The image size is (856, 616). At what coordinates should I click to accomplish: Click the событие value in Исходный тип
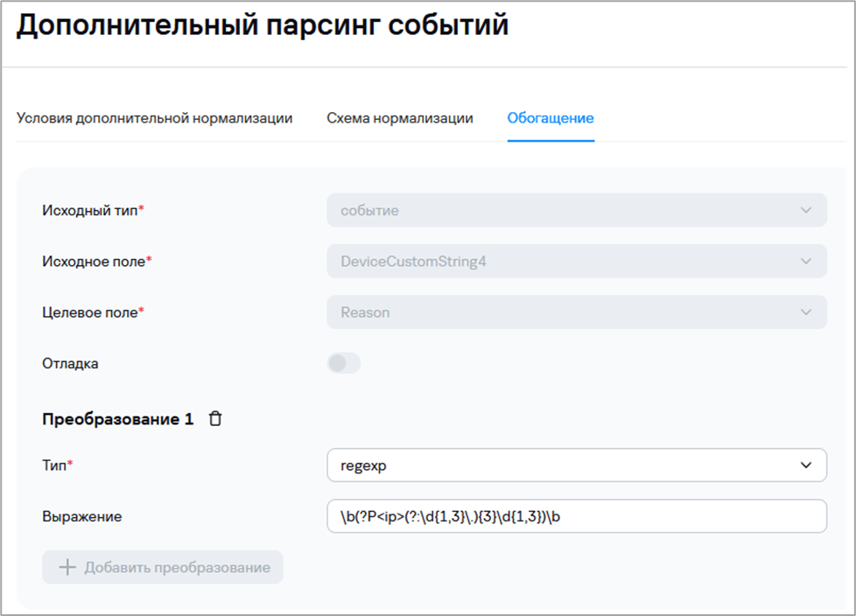point(370,210)
